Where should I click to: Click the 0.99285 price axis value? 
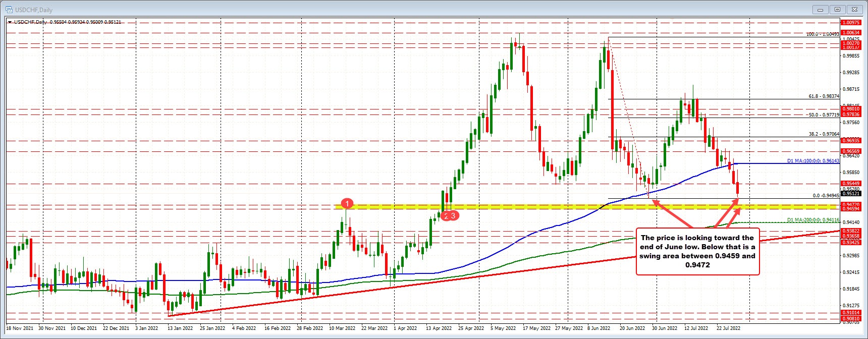coord(851,73)
